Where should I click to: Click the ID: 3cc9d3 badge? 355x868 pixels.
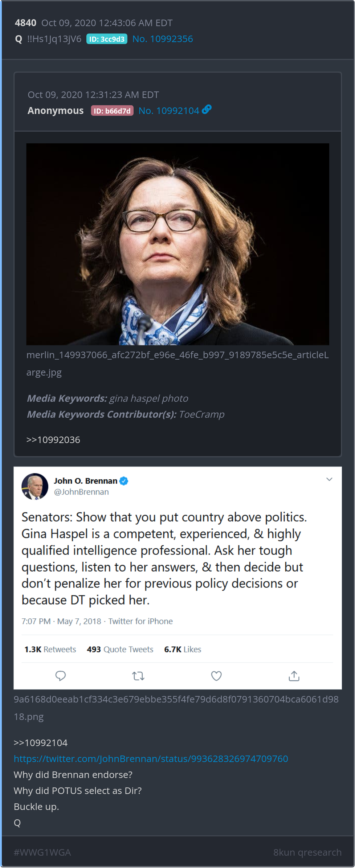pos(107,39)
